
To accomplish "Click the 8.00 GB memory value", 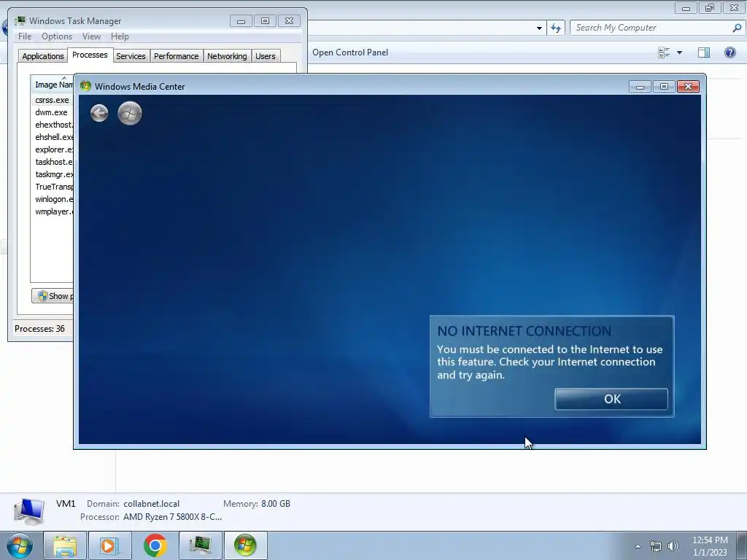I will click(276, 504).
